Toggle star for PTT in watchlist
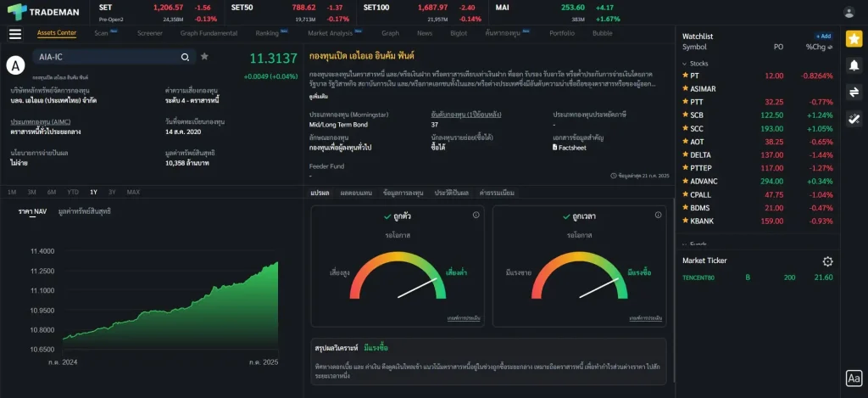868x398 pixels. click(x=685, y=102)
